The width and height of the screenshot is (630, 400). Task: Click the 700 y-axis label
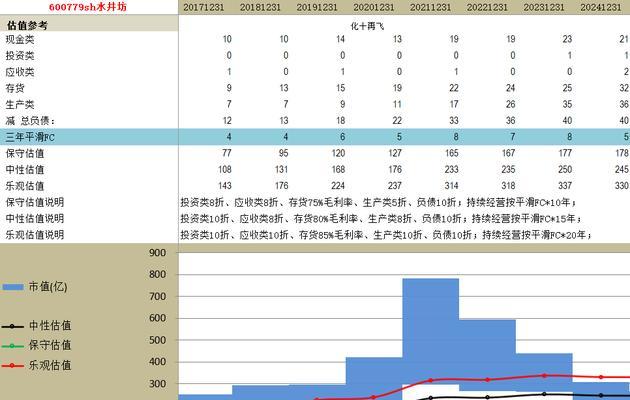pyautogui.click(x=157, y=296)
